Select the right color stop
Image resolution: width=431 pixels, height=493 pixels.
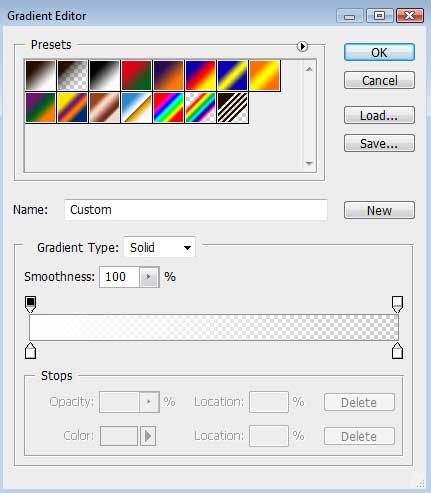(x=397, y=351)
